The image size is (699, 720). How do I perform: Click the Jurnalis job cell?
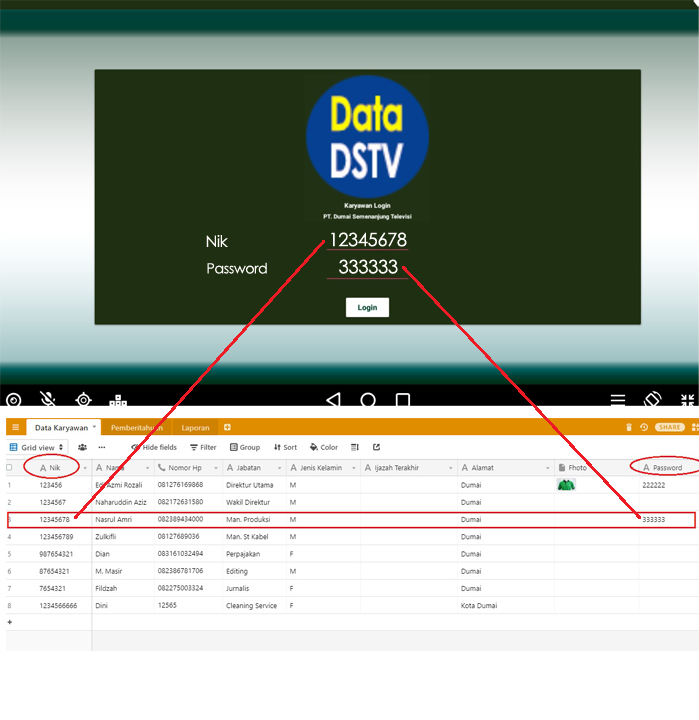click(x=254, y=588)
